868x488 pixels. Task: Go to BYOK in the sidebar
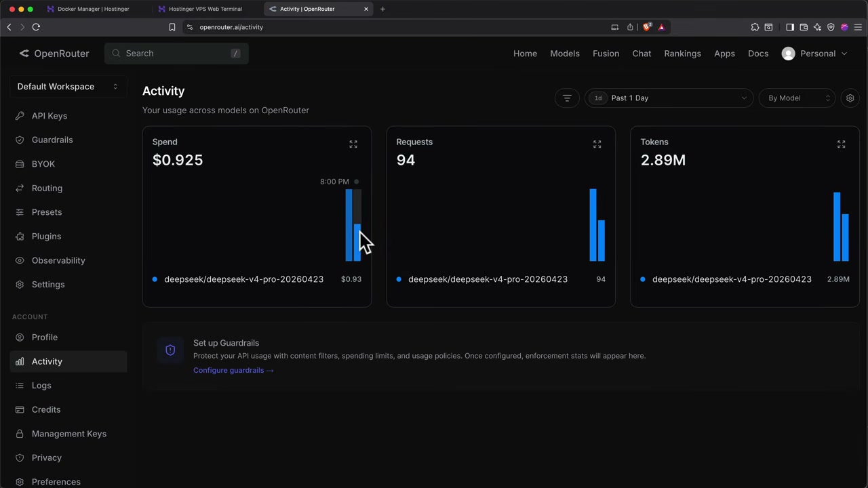68,164
